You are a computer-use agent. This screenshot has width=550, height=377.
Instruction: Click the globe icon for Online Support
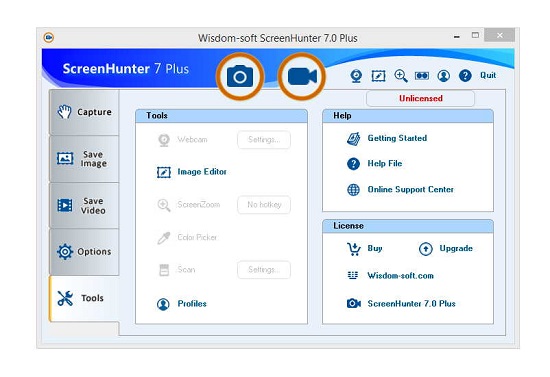pyautogui.click(x=353, y=190)
